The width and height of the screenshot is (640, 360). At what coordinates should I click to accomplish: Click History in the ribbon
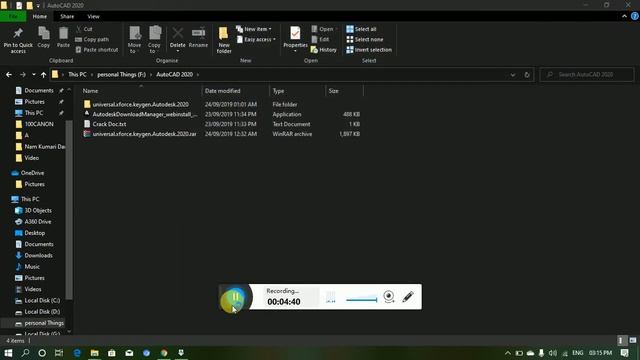[x=324, y=49]
